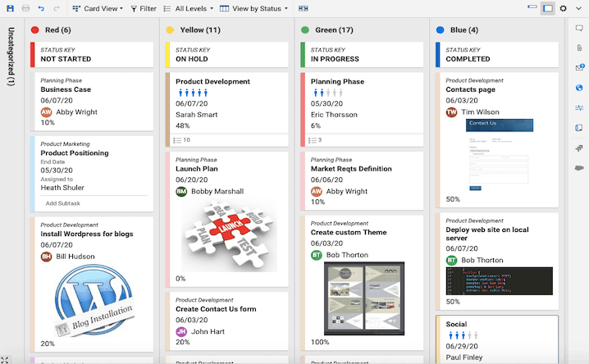
Task: Toggle the right panel layout button
Action: tap(547, 8)
